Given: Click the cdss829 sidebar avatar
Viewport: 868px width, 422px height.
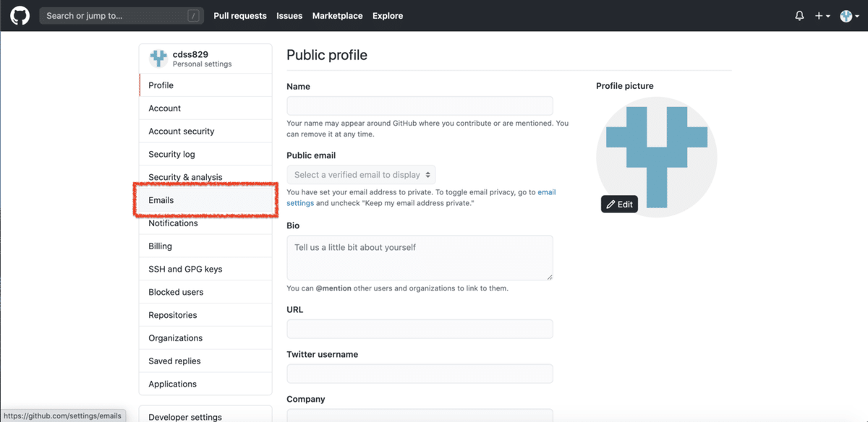Looking at the screenshot, I should click(158, 59).
